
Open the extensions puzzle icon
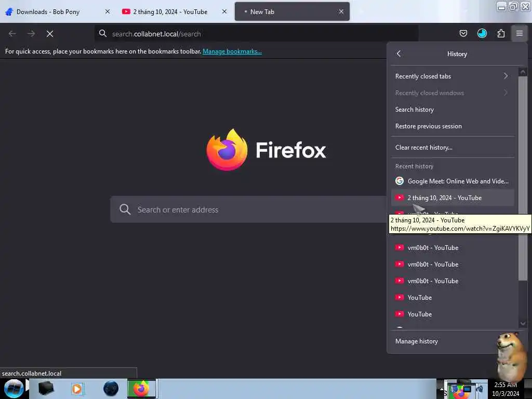[x=501, y=33]
